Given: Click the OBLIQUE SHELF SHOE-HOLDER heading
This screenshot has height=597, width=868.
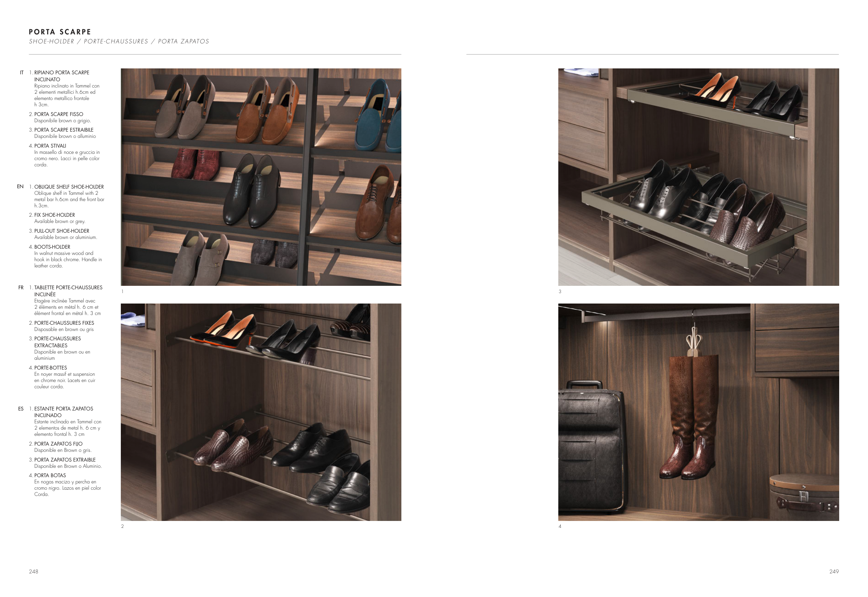Looking at the screenshot, I should pos(69,187).
